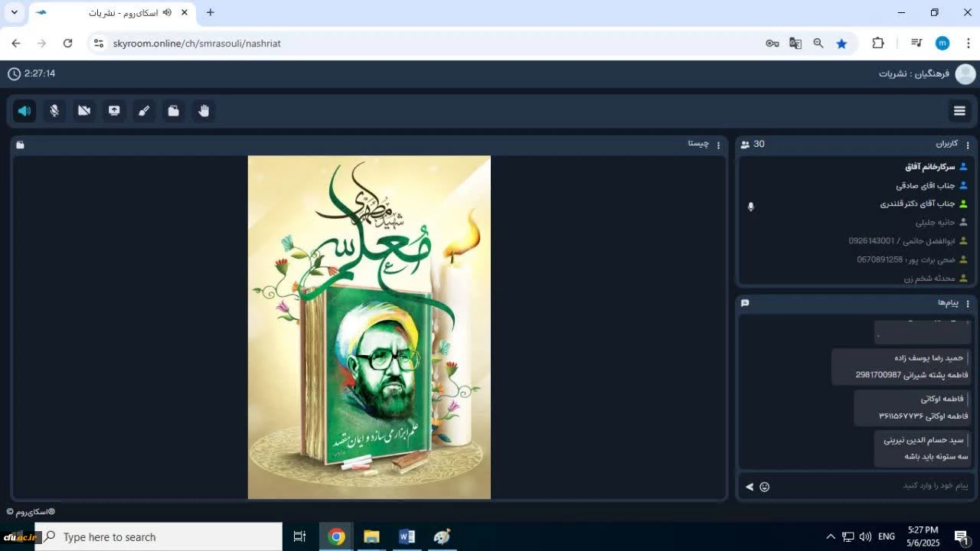Open the three-dot menu of the چیستا panel
Screen dimensions: 980x551
(718, 145)
